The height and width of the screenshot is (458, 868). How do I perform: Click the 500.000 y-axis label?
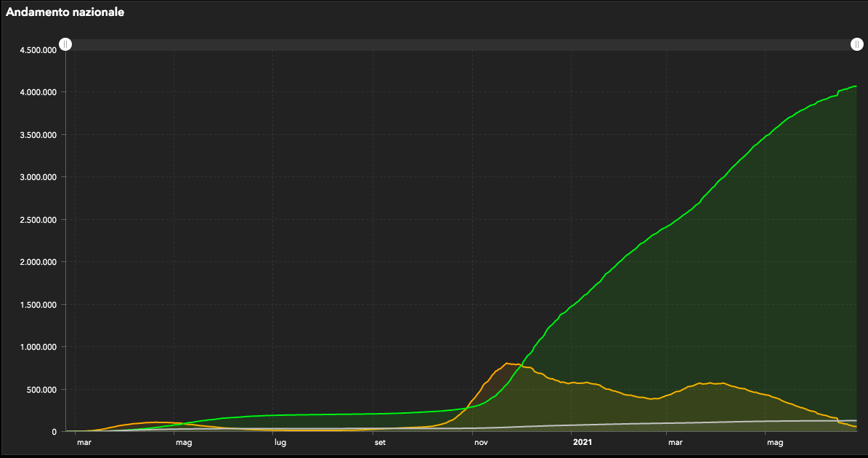pyautogui.click(x=44, y=390)
